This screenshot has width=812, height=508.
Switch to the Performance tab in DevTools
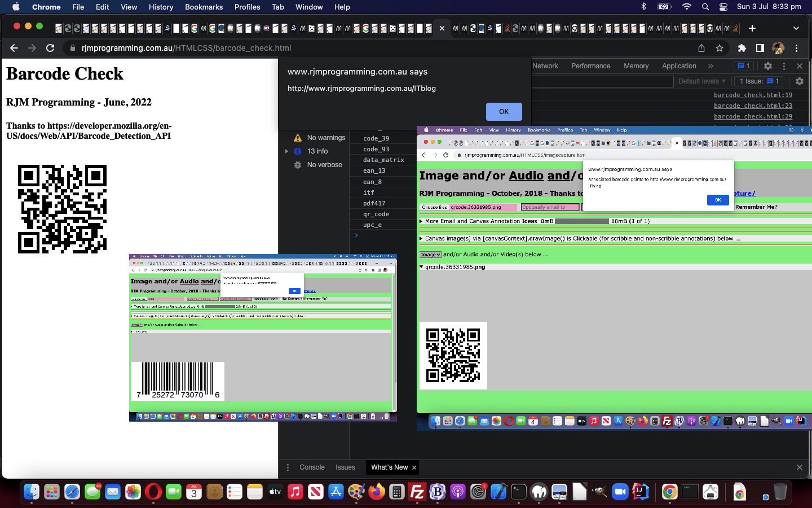click(590, 66)
